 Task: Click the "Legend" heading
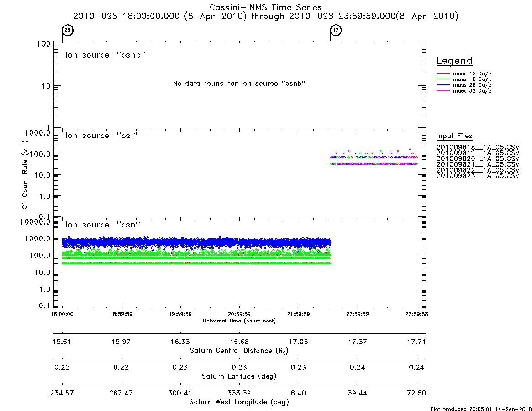click(454, 61)
